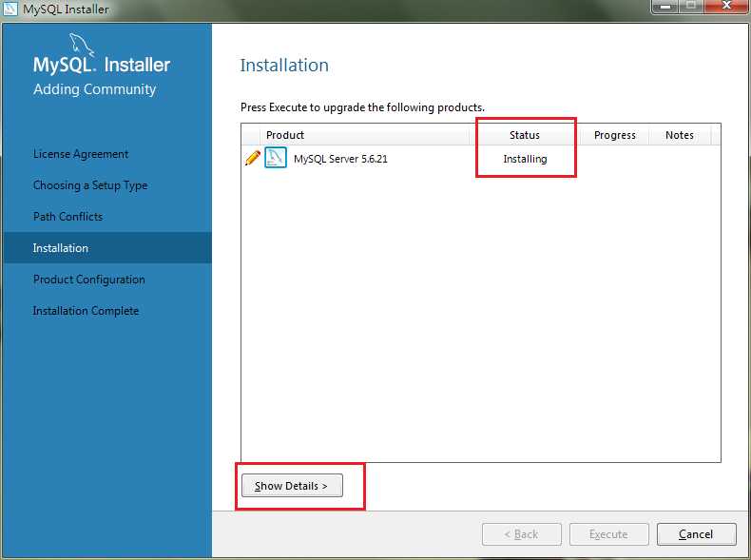Open the Path Conflicts step
Screen dimensions: 751x560
[x=67, y=217]
